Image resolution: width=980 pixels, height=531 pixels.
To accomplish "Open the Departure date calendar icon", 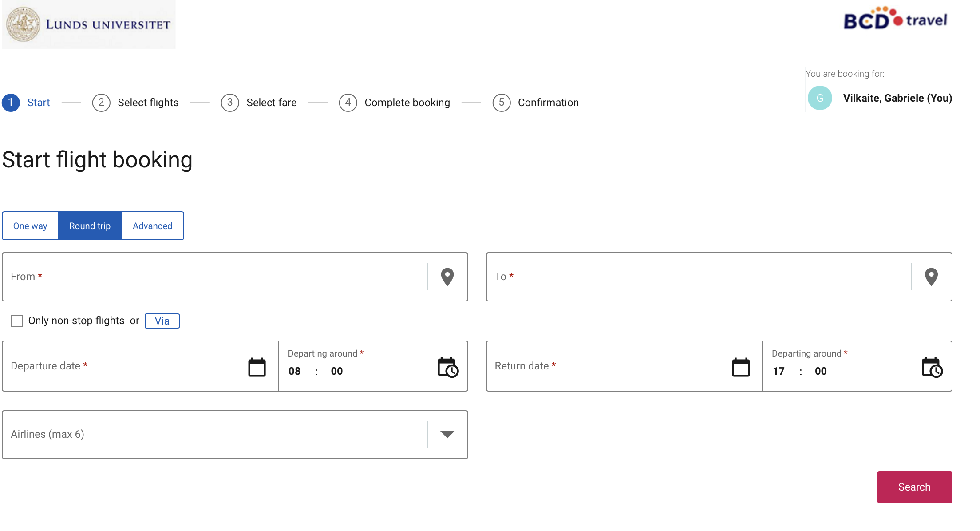I will [x=257, y=367].
